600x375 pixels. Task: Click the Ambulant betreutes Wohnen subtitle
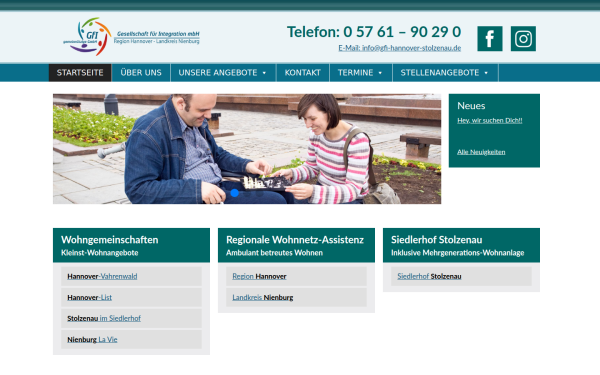click(x=274, y=253)
